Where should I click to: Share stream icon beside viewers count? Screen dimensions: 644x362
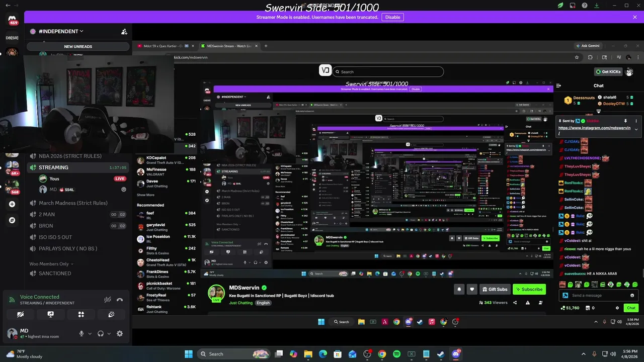point(515,303)
